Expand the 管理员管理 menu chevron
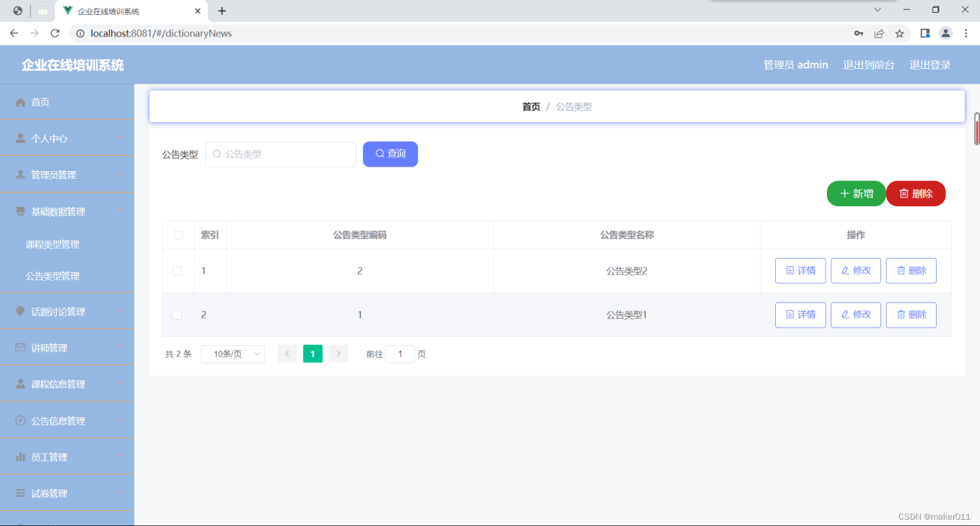The width and height of the screenshot is (980, 526). 118,174
